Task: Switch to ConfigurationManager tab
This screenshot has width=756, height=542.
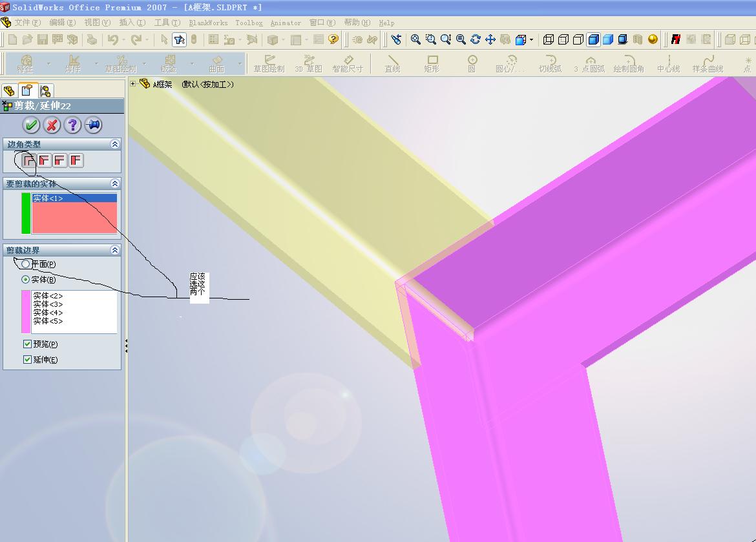Action: [45, 90]
